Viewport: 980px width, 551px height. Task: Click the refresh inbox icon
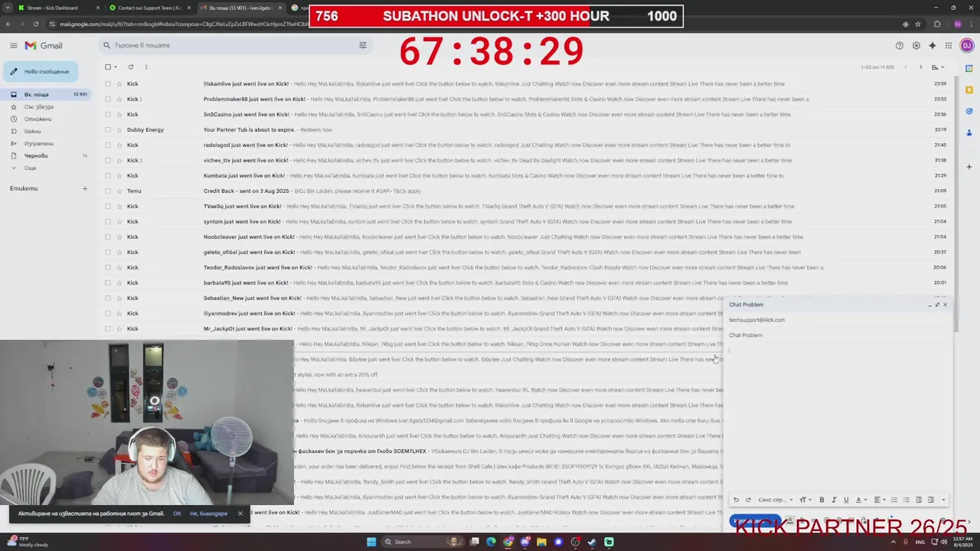coord(130,67)
